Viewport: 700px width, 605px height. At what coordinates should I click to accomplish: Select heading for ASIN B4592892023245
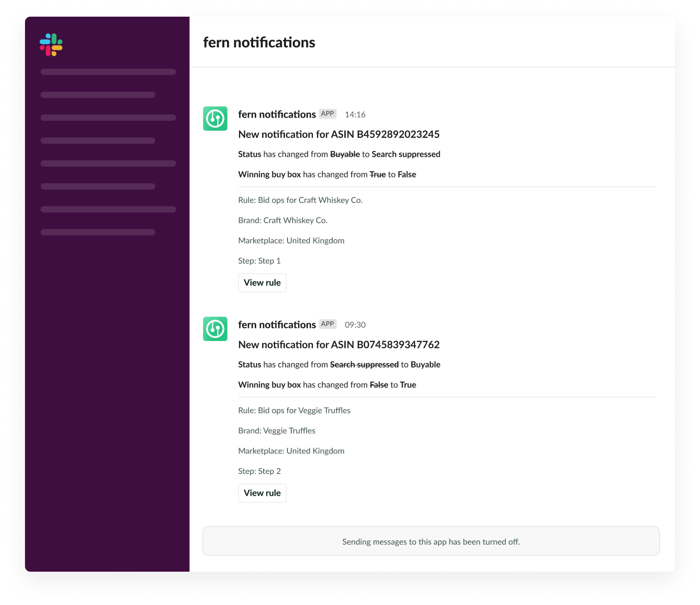coord(339,134)
